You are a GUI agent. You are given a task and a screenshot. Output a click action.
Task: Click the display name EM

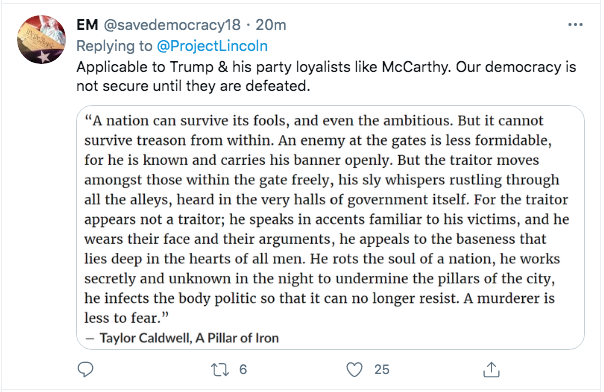pos(87,25)
